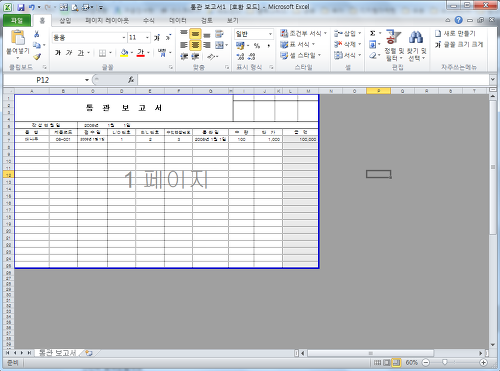Open the Name Box dropdown arrow

[87, 80]
